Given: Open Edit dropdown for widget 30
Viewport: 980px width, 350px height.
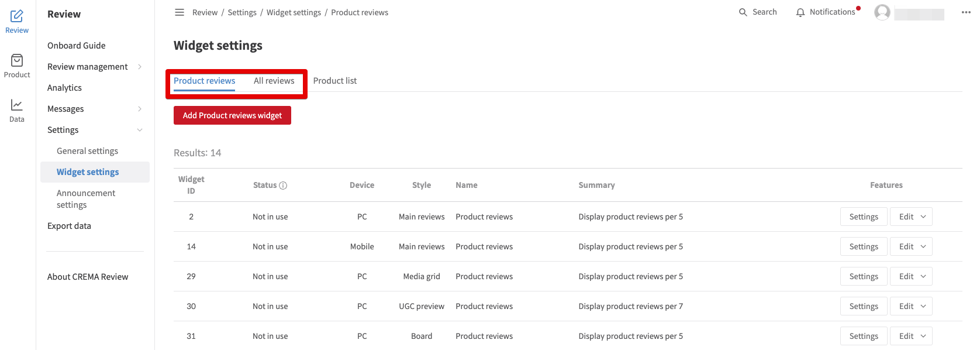Looking at the screenshot, I should [911, 306].
